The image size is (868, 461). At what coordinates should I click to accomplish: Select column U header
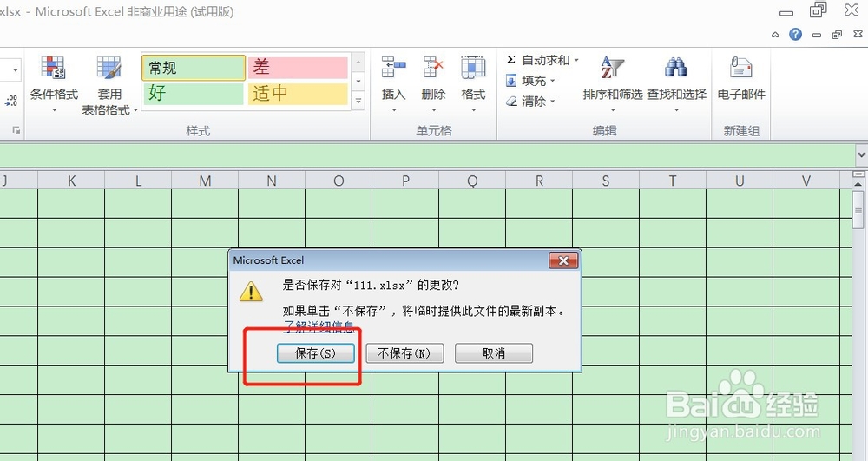coord(740,181)
